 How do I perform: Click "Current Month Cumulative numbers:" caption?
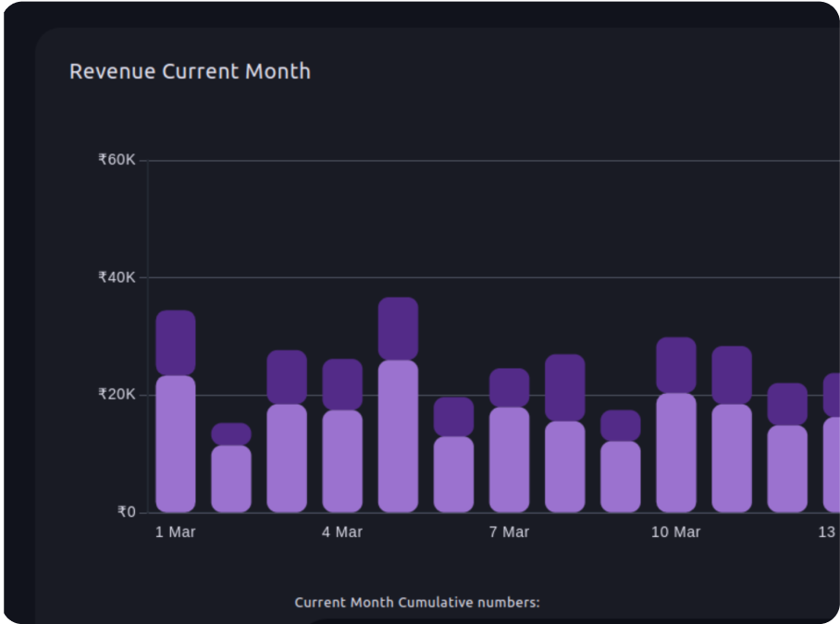click(x=417, y=603)
